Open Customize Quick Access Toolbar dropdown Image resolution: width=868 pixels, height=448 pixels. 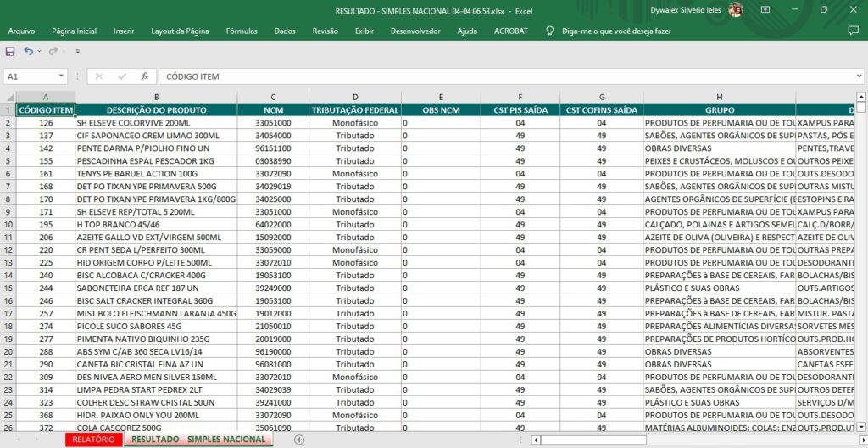point(78,52)
